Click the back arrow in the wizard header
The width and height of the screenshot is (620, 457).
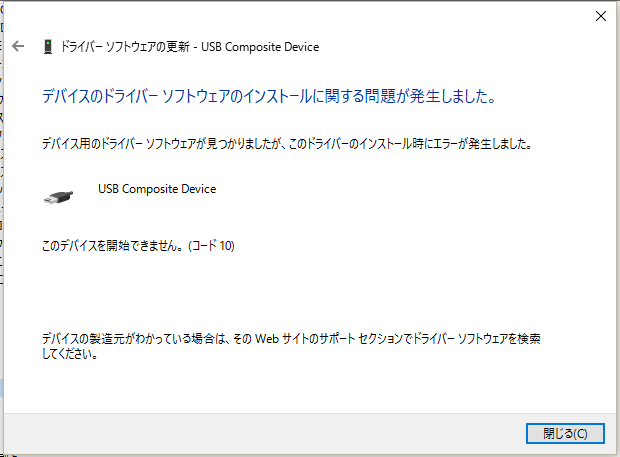click(x=18, y=47)
